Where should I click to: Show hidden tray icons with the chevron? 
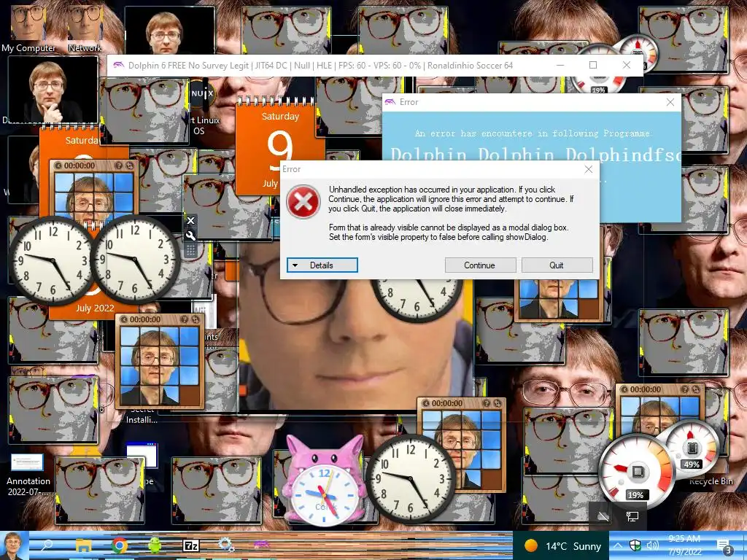tap(617, 545)
